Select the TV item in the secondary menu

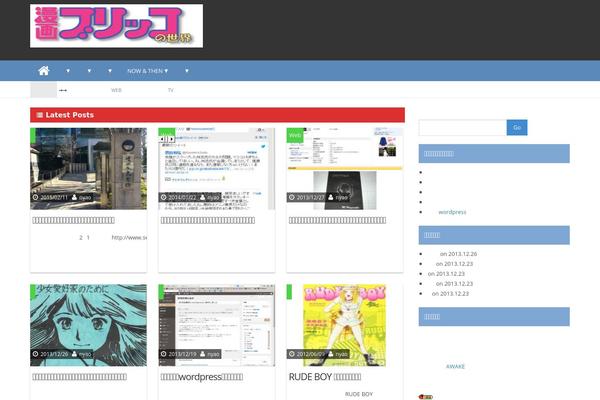click(171, 90)
